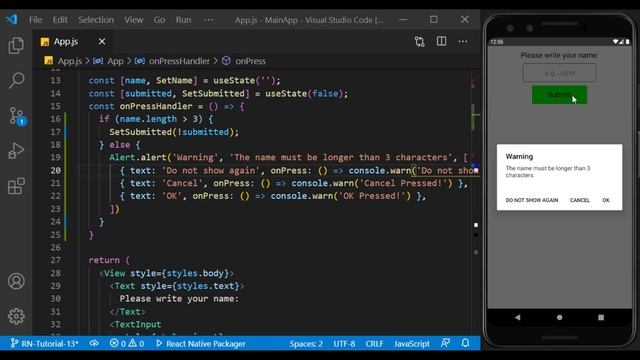
Task: Open the File menu
Action: [36, 20]
